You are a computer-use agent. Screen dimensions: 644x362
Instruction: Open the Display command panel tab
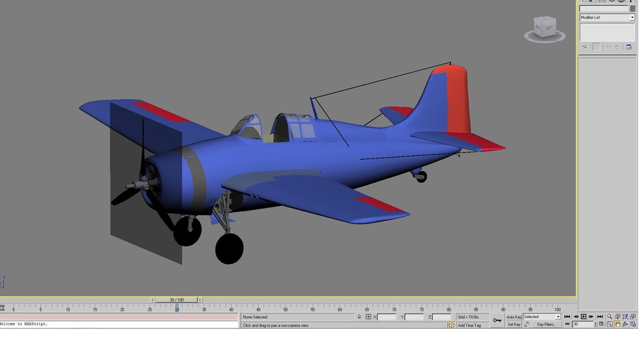point(621,1)
